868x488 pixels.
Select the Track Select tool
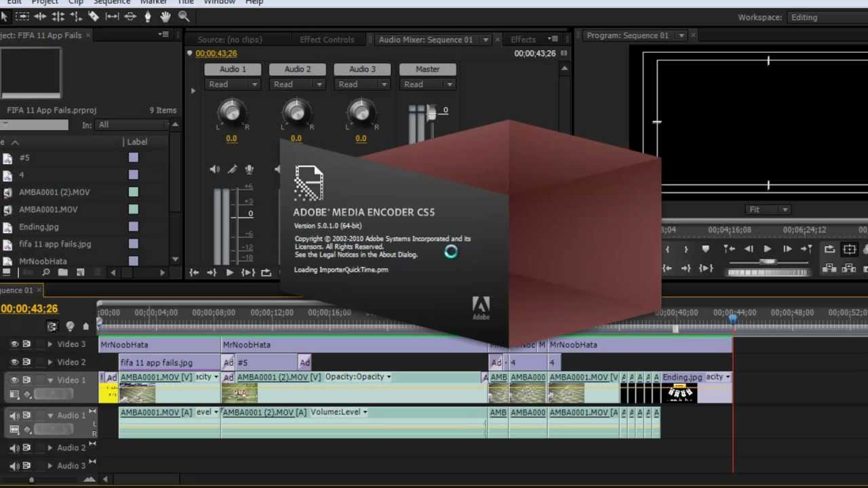point(22,16)
